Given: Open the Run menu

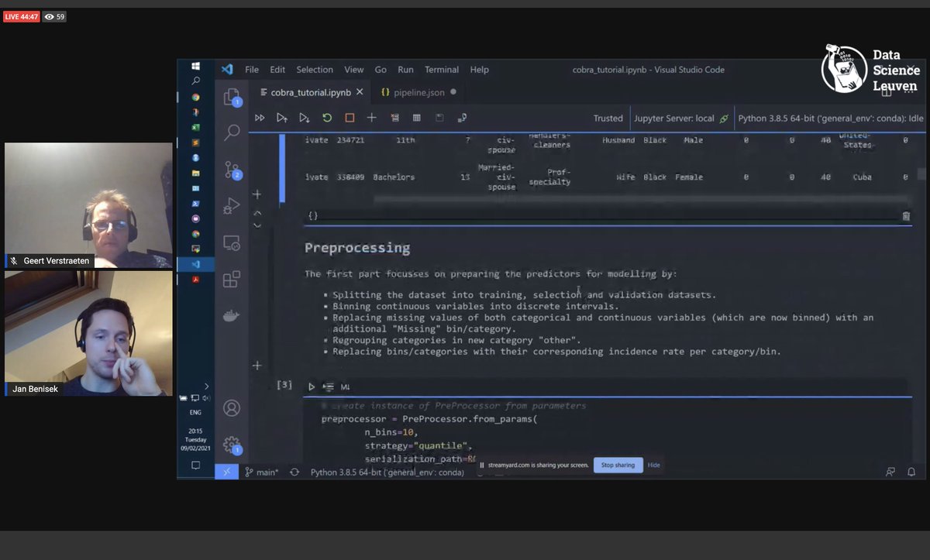Looking at the screenshot, I should [x=405, y=69].
